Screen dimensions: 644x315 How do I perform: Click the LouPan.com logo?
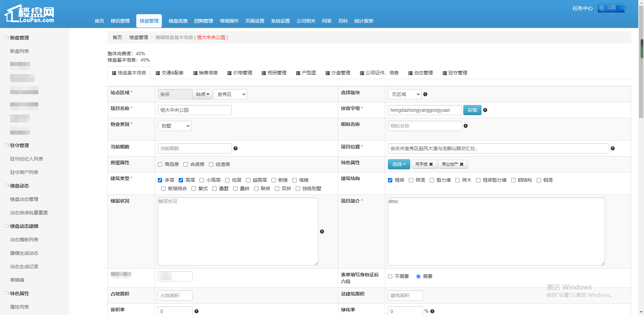(29, 14)
